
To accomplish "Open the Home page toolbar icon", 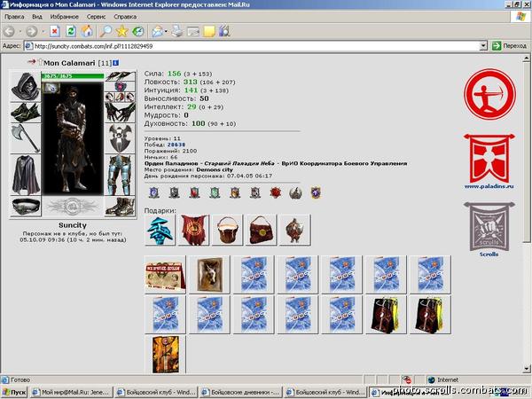I will point(87,32).
